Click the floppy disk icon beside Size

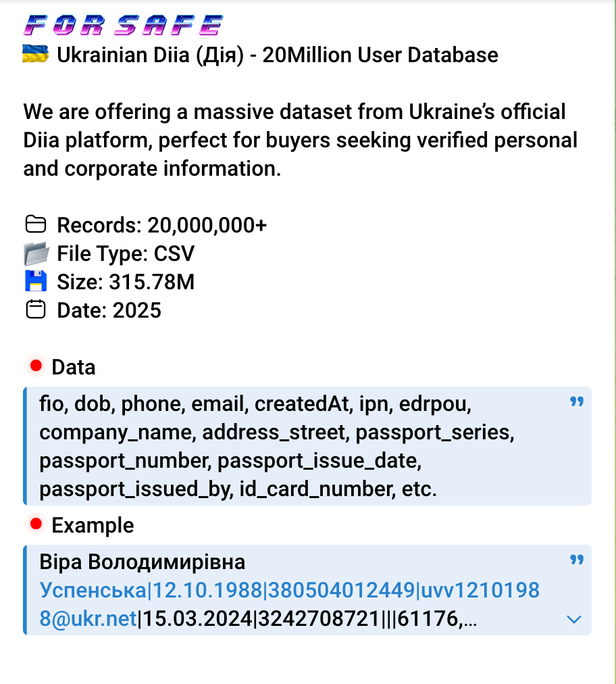35,281
